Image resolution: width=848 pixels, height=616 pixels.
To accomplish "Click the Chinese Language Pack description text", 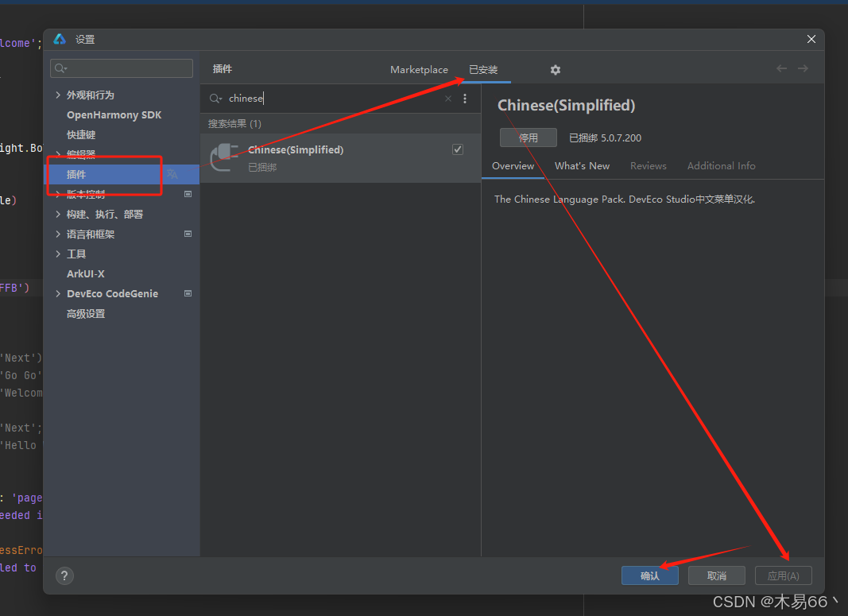I will tap(624, 199).
